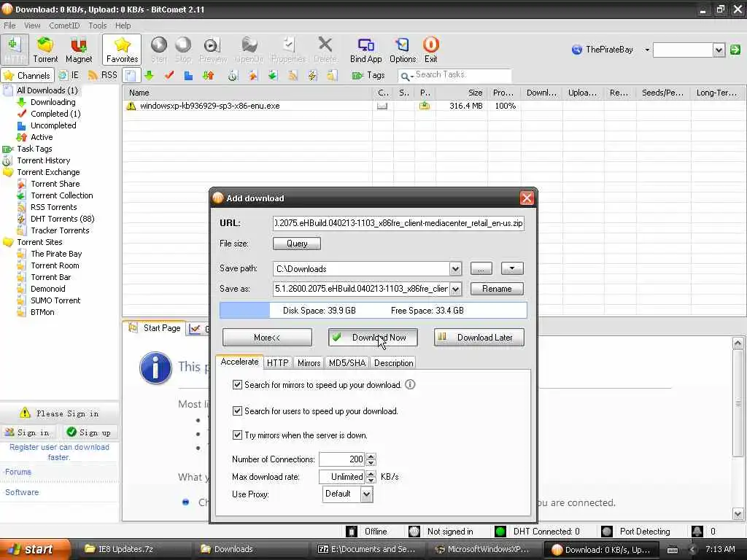Toggle Search for users to speed up download
Image resolution: width=747 pixels, height=560 pixels.
tap(237, 411)
